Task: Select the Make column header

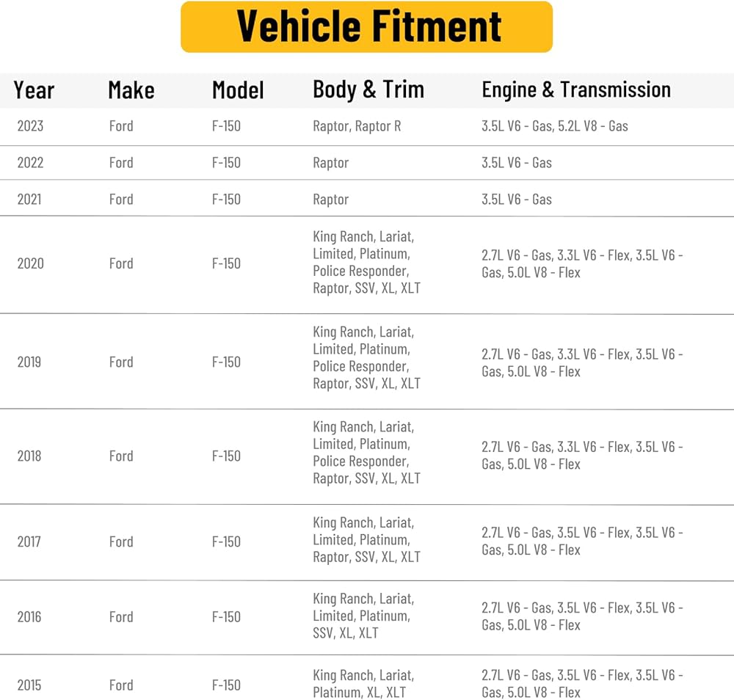Action: pyautogui.click(x=131, y=90)
